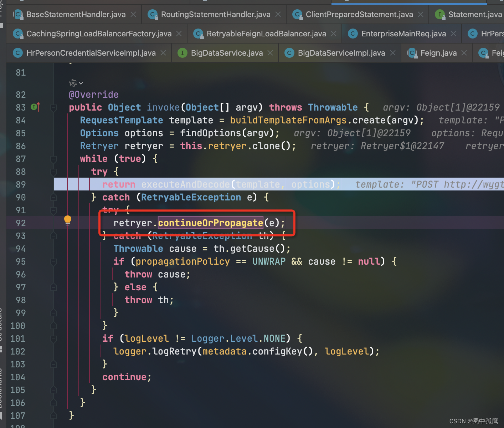This screenshot has height=428, width=504.
Task: Close BigDataService.java tab
Action: tap(270, 53)
